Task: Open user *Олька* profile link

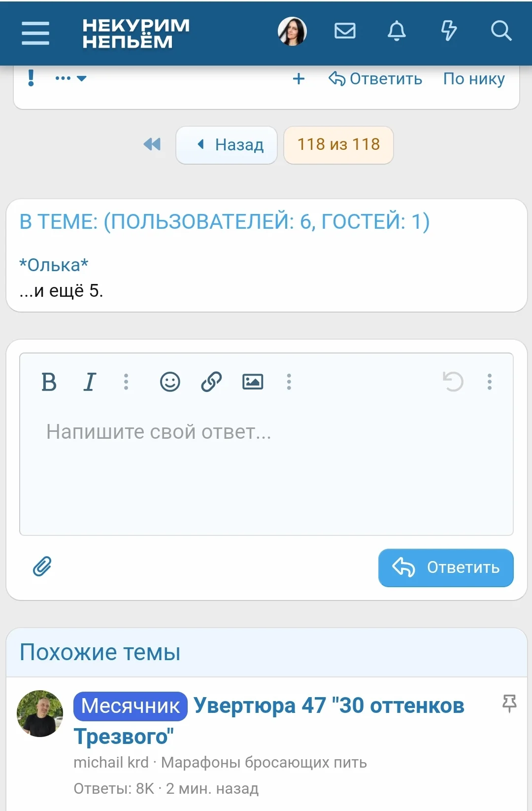Action: 53,264
